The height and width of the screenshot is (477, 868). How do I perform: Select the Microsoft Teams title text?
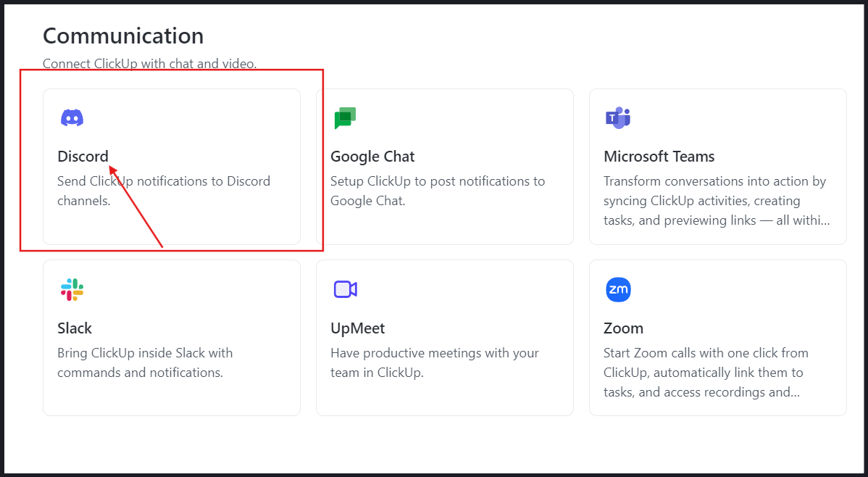coord(659,157)
